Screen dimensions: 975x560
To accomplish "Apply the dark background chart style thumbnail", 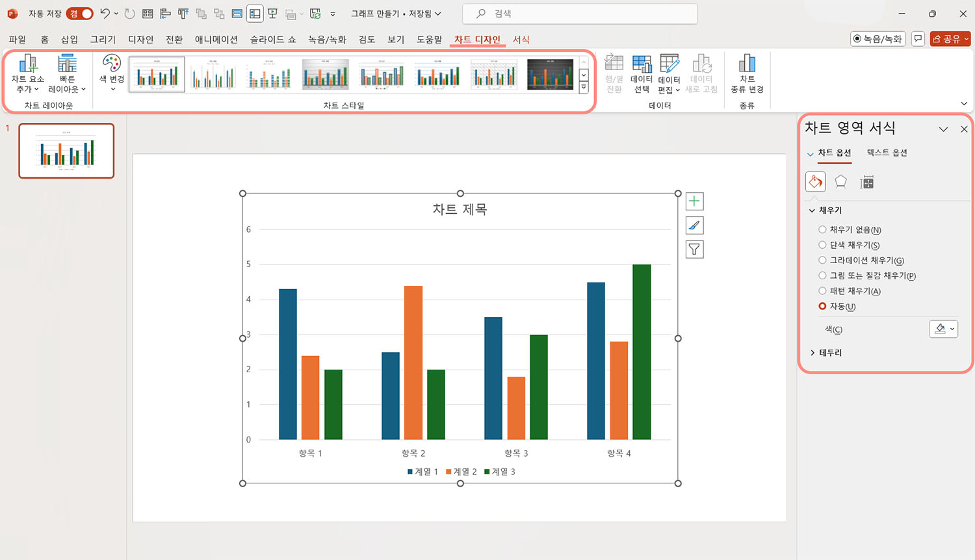I will click(x=550, y=74).
